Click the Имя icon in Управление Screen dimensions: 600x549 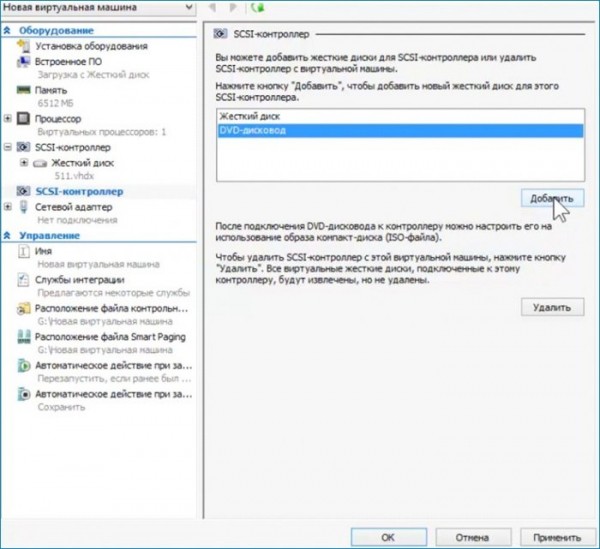23,251
